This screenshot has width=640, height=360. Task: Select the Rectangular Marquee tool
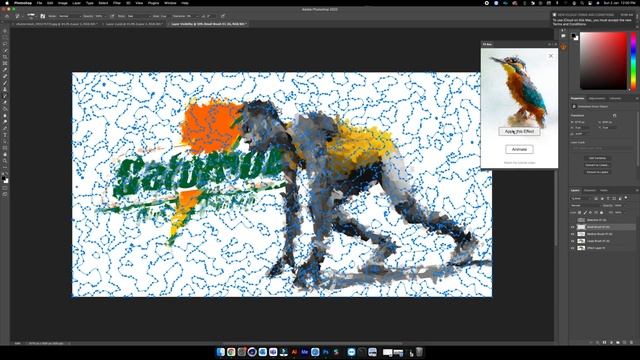pos(5,37)
